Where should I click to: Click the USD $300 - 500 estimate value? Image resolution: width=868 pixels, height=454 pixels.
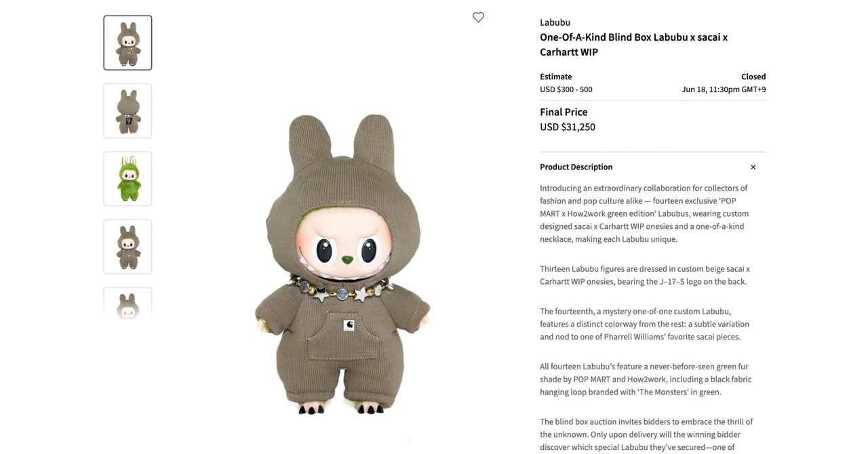[566, 89]
